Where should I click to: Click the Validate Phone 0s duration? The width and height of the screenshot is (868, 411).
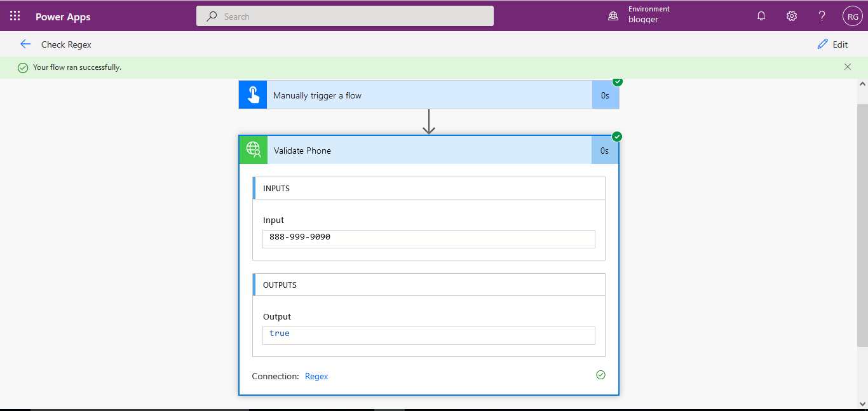[604, 151]
